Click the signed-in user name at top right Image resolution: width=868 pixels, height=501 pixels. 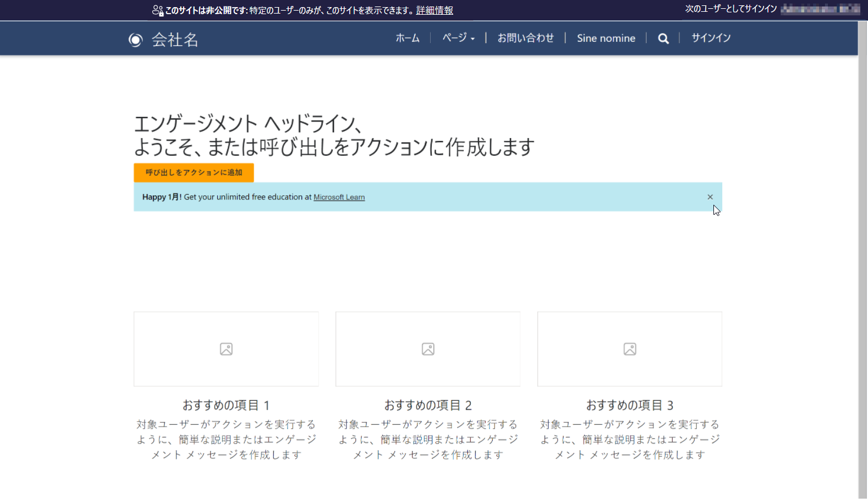pyautogui.click(x=819, y=9)
